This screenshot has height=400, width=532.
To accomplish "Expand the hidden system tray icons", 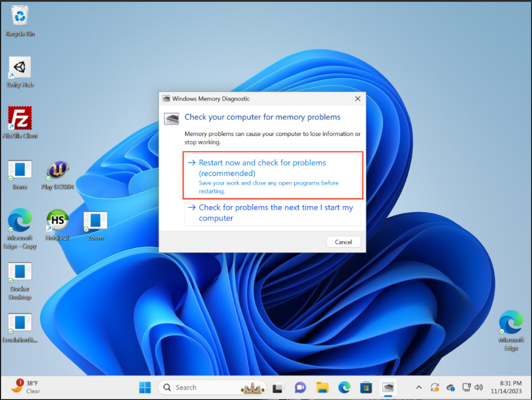I will pyautogui.click(x=418, y=387).
